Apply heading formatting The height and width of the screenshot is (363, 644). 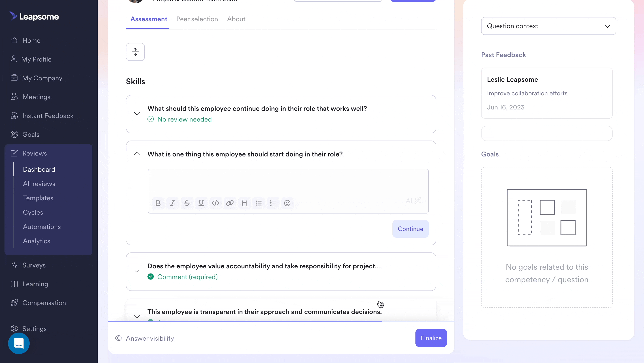click(244, 203)
